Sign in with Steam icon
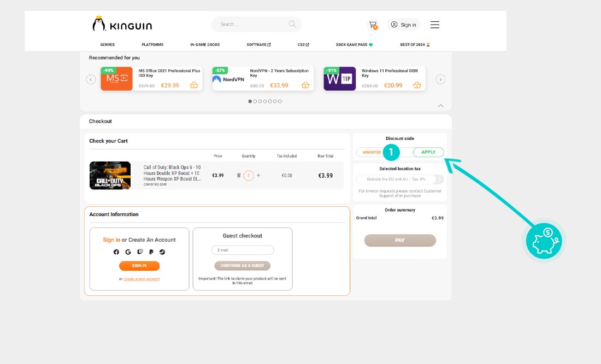 162,252
